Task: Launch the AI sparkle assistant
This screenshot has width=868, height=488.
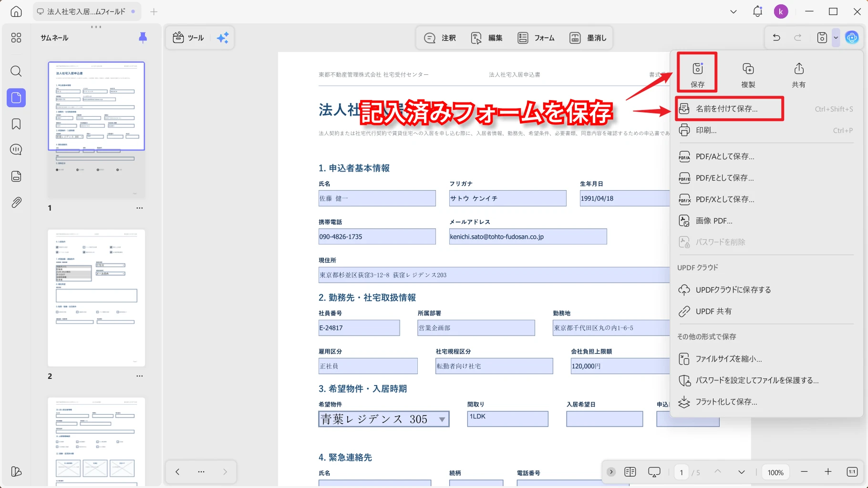Action: [x=223, y=38]
